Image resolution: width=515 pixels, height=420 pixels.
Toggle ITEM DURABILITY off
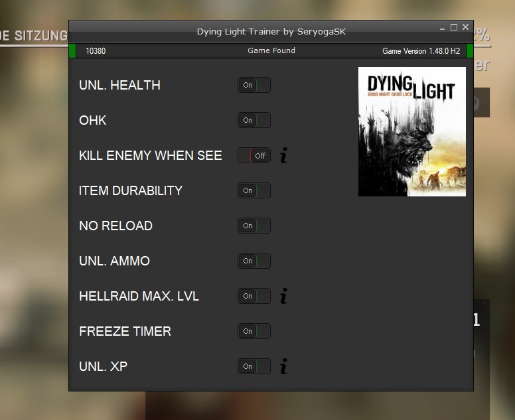point(254,191)
